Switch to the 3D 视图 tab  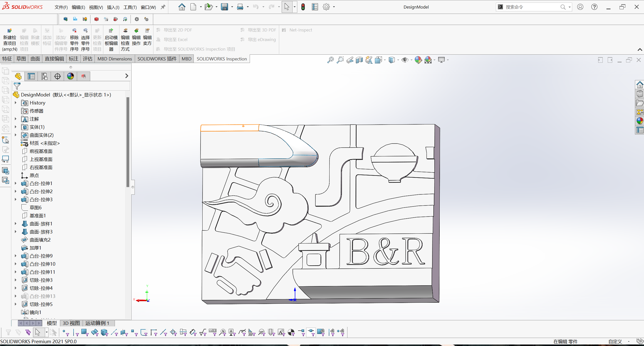coord(71,323)
